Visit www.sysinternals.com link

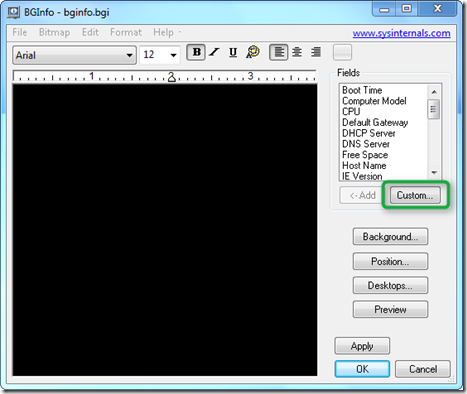[x=401, y=33]
